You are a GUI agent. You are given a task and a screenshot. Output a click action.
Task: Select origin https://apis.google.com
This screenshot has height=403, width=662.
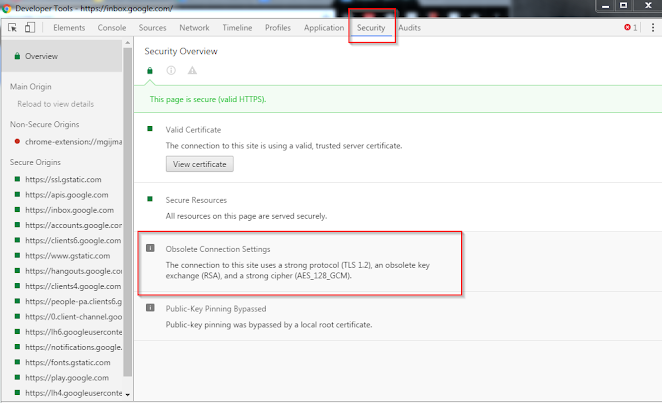[67, 195]
